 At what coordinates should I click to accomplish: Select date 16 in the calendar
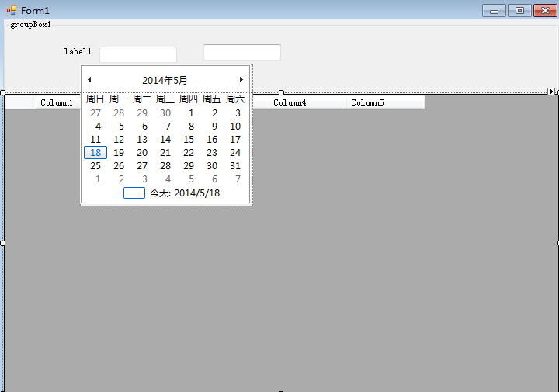point(212,140)
